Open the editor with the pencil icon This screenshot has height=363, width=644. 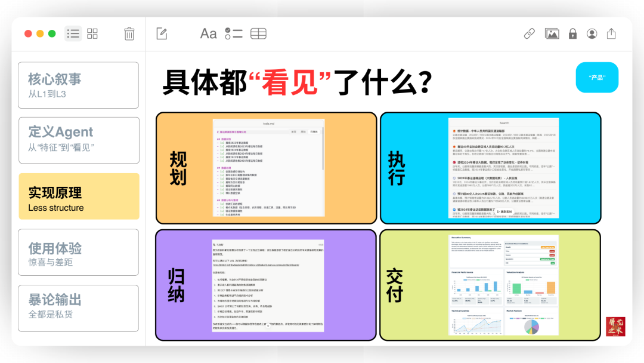pos(160,34)
